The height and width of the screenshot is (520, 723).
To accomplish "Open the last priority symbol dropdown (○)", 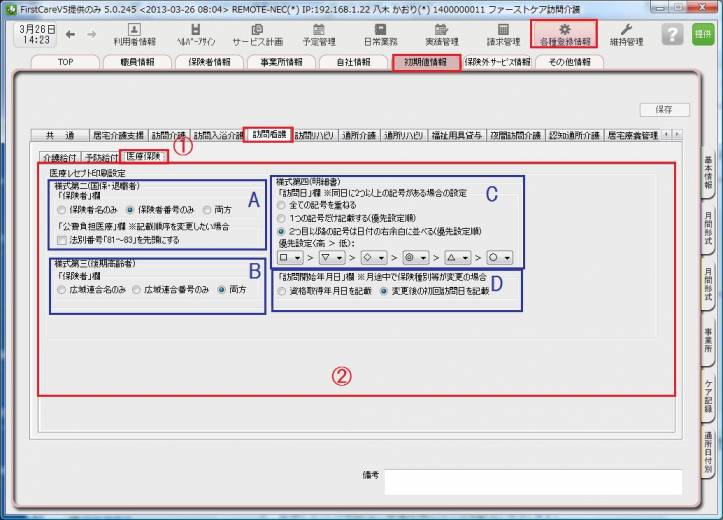I will coord(499,257).
